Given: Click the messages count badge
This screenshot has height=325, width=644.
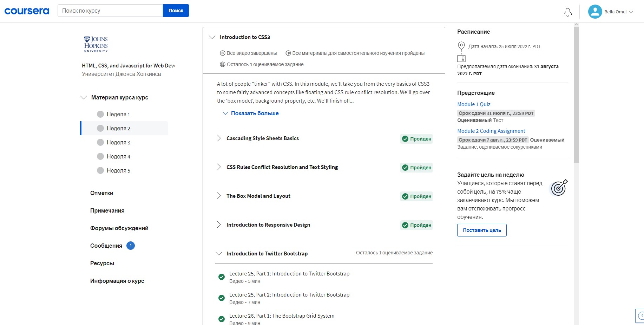Looking at the screenshot, I should 131,246.
